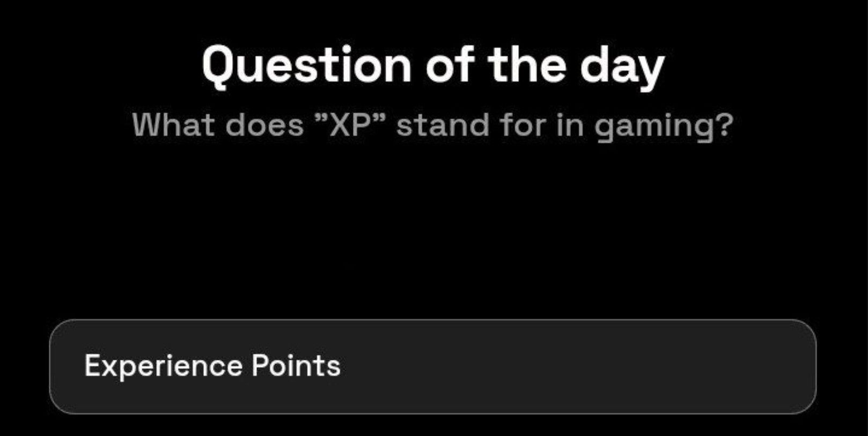Tap the Experience Points label text
The height and width of the screenshot is (436, 868).
tap(212, 366)
